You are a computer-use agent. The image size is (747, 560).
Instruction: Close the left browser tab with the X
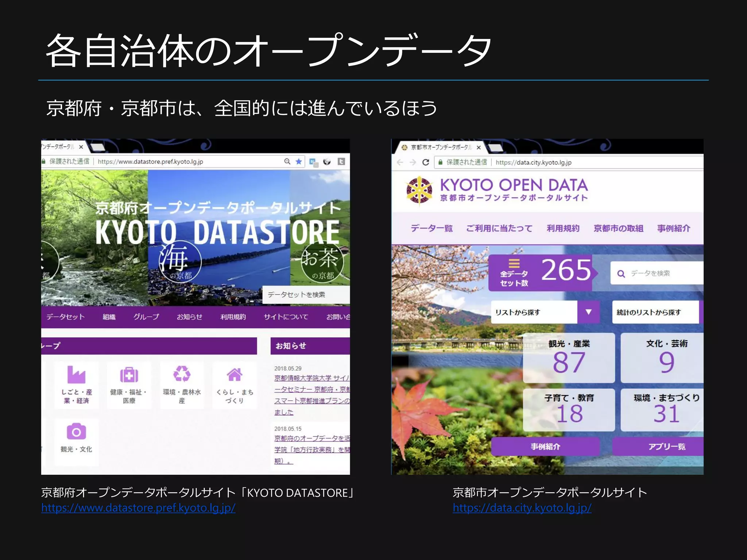(x=81, y=147)
